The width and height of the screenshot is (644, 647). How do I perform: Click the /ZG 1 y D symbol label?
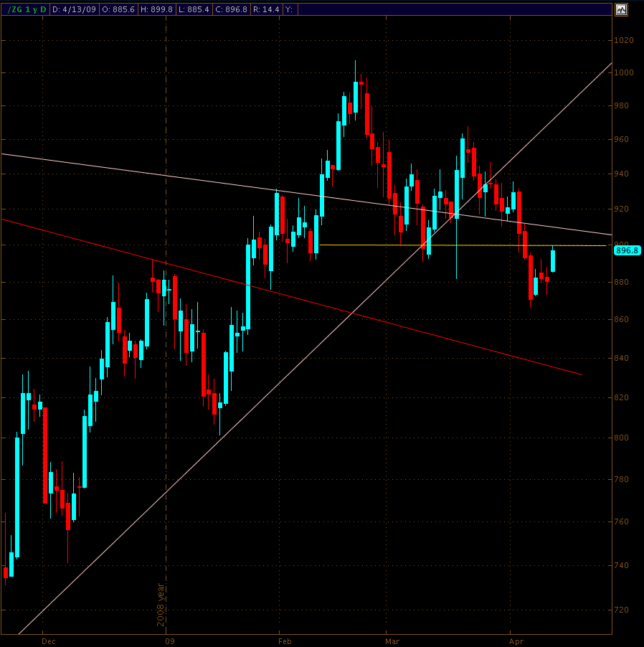click(25, 9)
